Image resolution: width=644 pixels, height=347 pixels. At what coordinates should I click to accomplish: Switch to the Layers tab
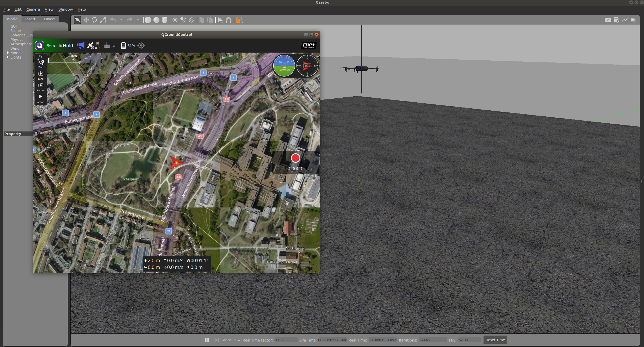pyautogui.click(x=49, y=19)
